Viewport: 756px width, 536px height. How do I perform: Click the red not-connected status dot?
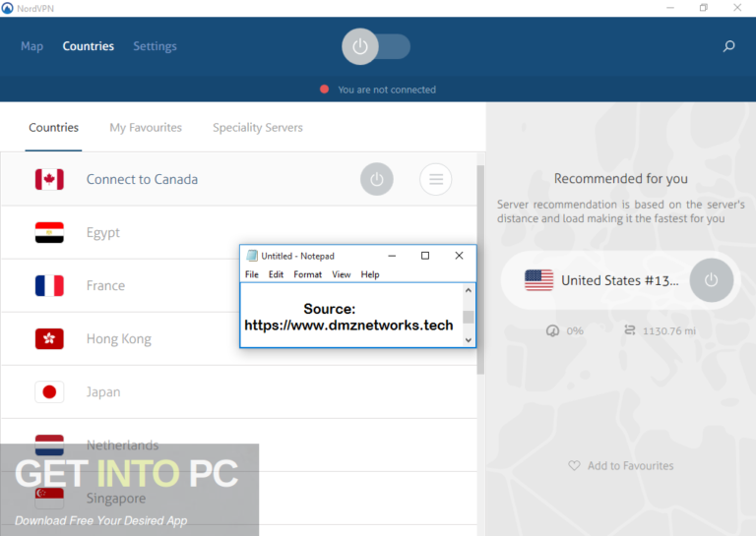(x=324, y=89)
